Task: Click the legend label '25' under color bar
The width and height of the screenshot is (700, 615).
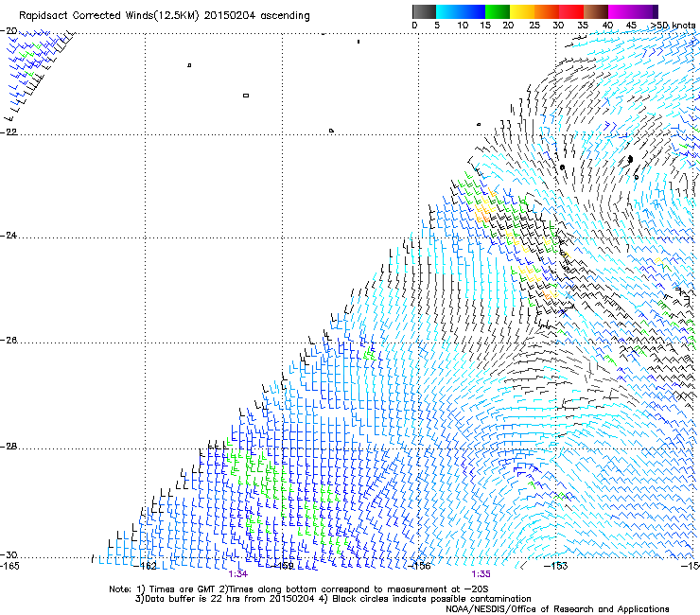Action: tap(534, 26)
